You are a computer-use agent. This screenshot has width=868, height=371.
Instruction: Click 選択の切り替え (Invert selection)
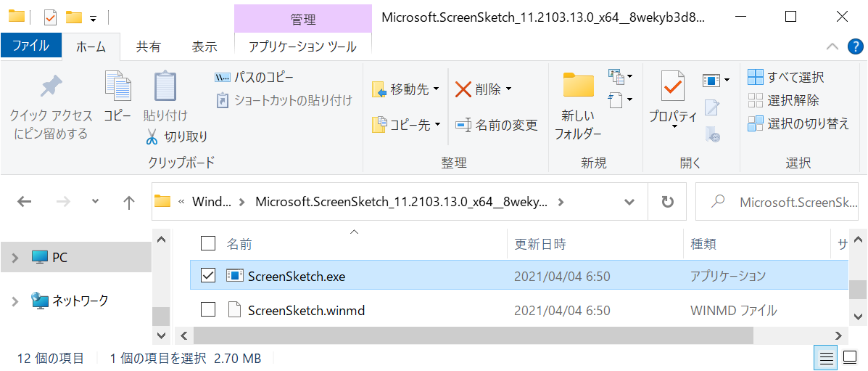pos(798,123)
